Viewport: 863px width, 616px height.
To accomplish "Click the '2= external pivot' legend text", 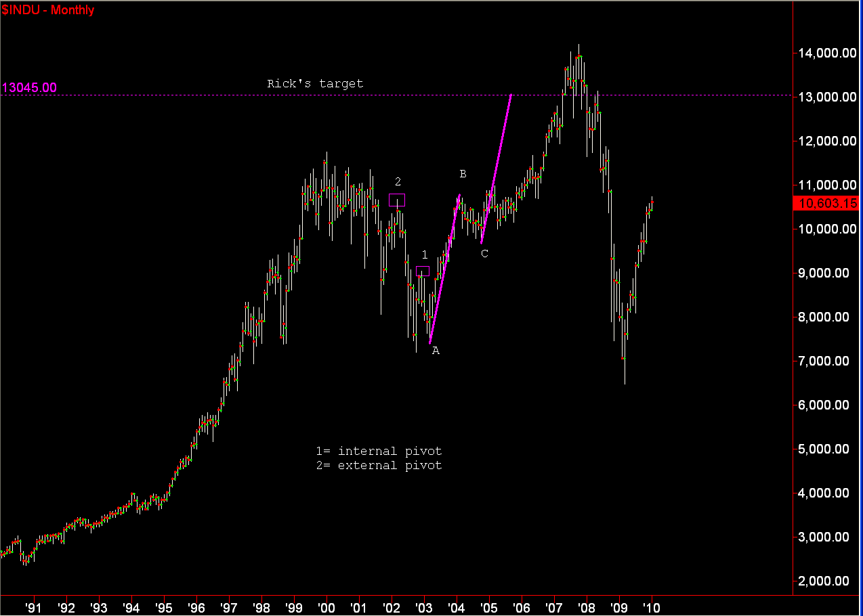I will pos(379,466).
